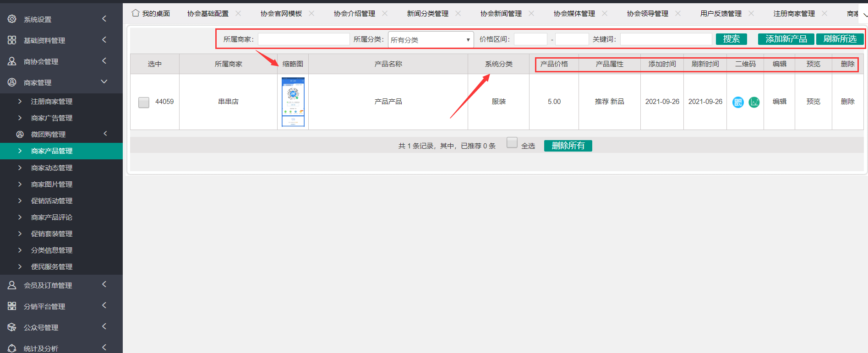Open 商家动态管理 in the sidebar

pos(52,168)
